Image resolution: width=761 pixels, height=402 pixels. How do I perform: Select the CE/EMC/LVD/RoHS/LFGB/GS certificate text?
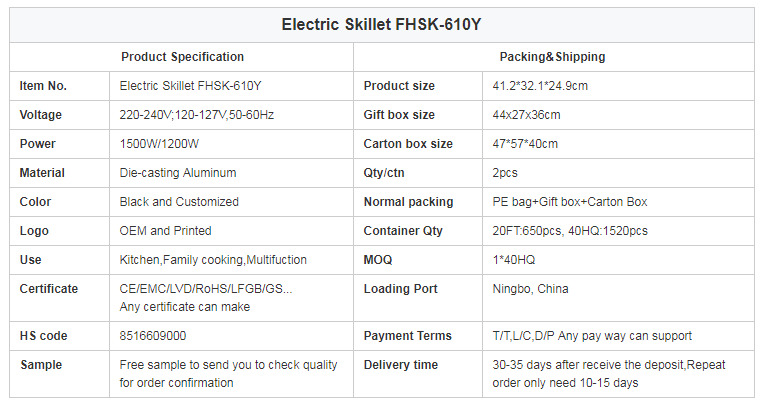(206, 289)
